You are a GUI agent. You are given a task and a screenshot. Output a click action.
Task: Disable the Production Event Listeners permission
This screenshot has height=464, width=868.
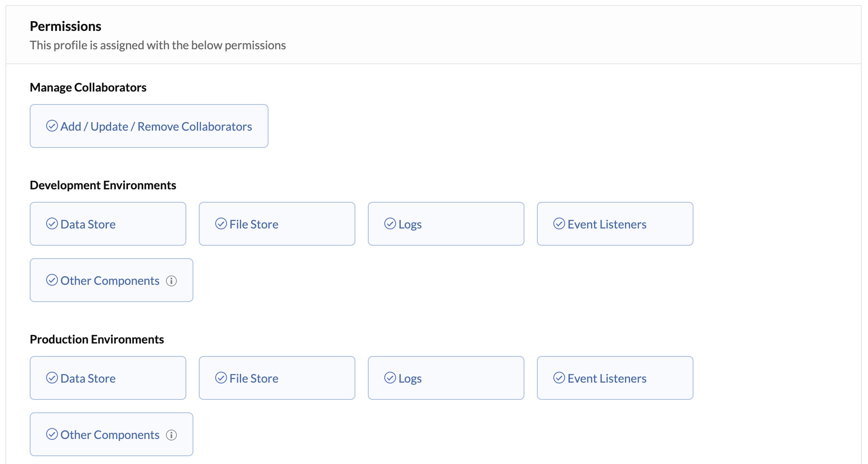point(615,378)
